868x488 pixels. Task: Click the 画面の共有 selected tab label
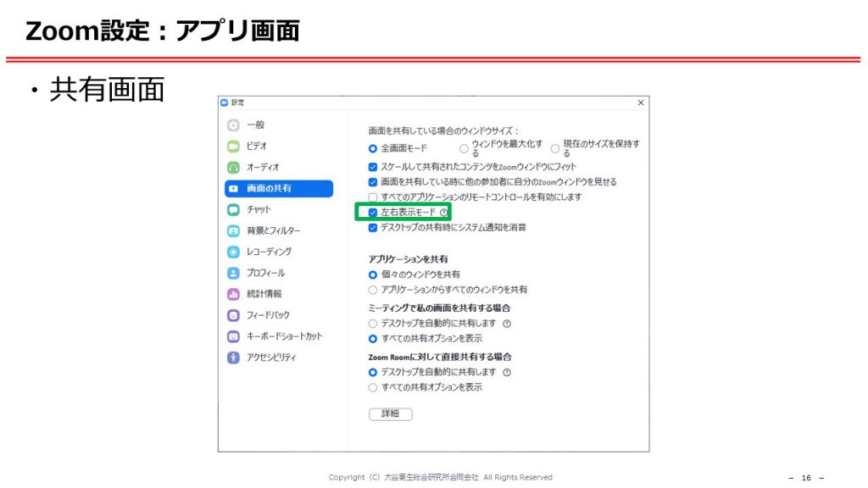pos(269,189)
